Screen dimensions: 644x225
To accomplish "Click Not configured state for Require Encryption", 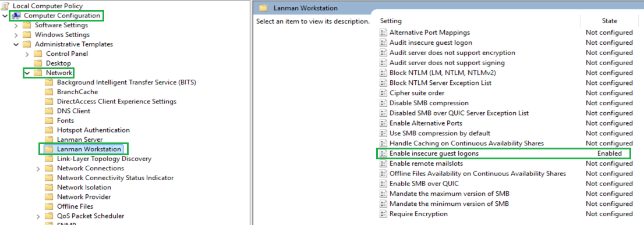I will pyautogui.click(x=610, y=214).
